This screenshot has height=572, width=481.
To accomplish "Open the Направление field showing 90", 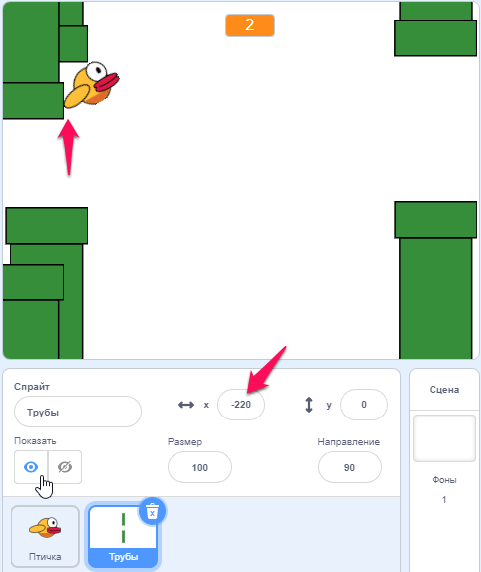I will point(350,467).
